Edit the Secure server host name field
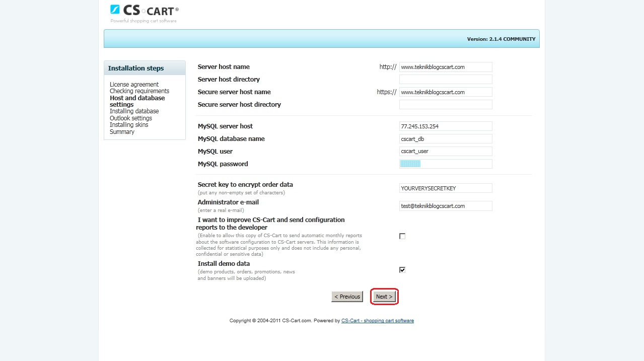Screen dimensions: 644x361 click(x=446, y=92)
